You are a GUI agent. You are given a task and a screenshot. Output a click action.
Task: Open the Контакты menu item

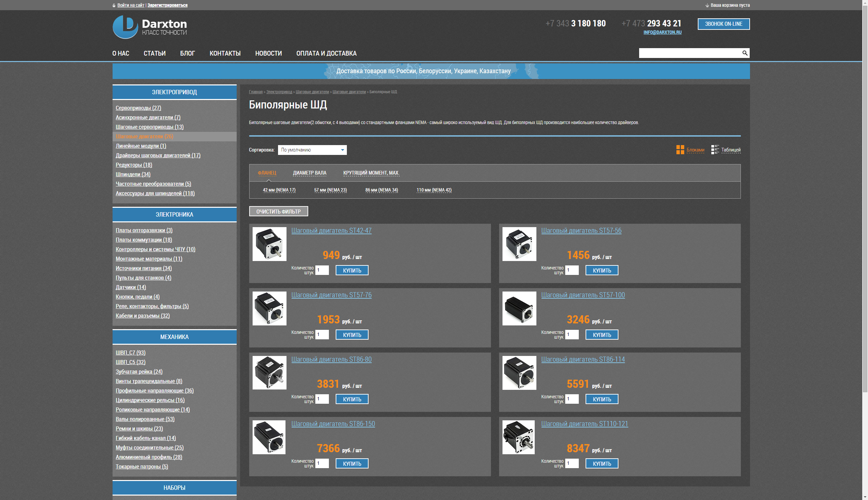pyautogui.click(x=225, y=53)
